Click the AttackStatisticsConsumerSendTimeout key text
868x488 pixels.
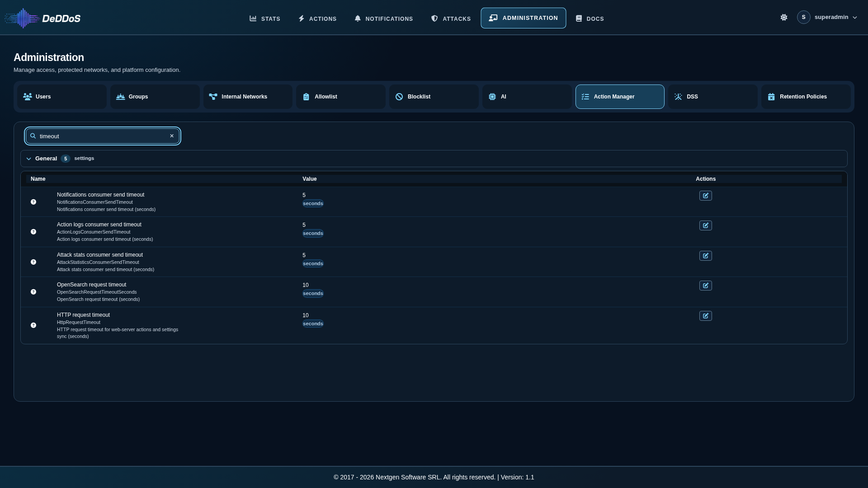(98, 262)
